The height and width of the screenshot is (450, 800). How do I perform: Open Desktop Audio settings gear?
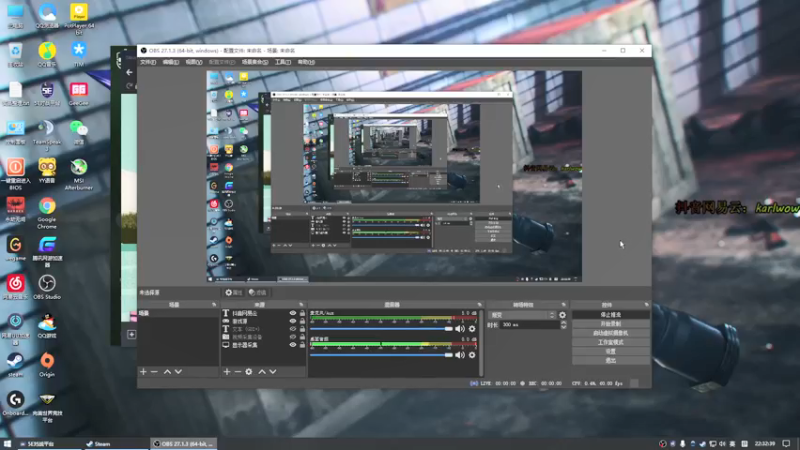coord(472,355)
